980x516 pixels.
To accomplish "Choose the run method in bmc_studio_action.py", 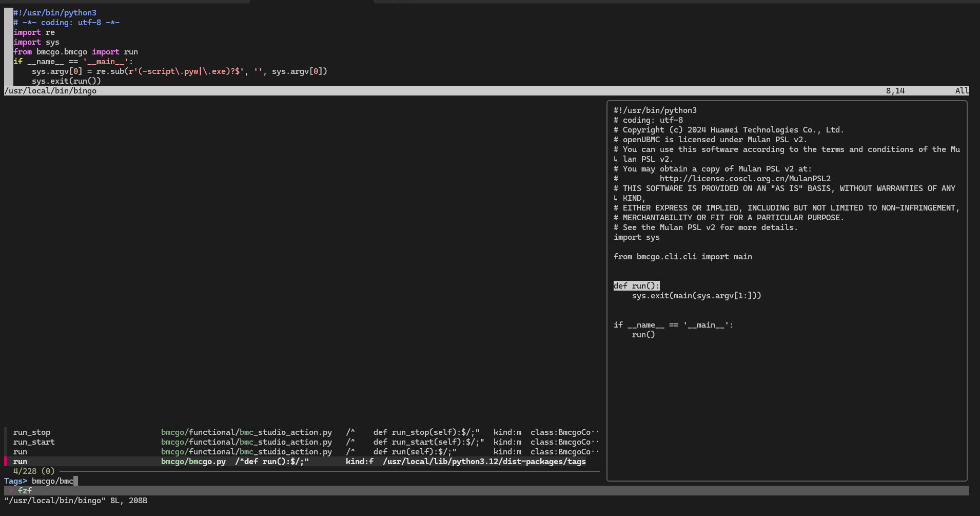I will [x=21, y=452].
